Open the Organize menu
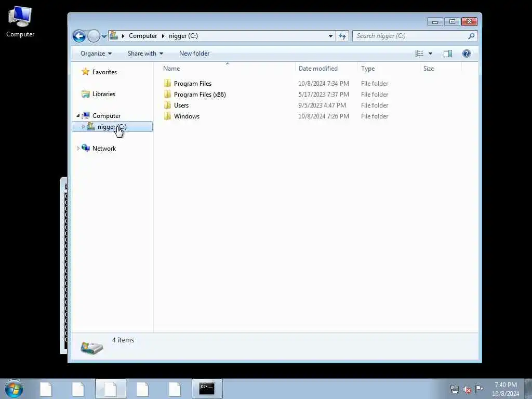Viewport: 532px width, 399px height. 96,54
